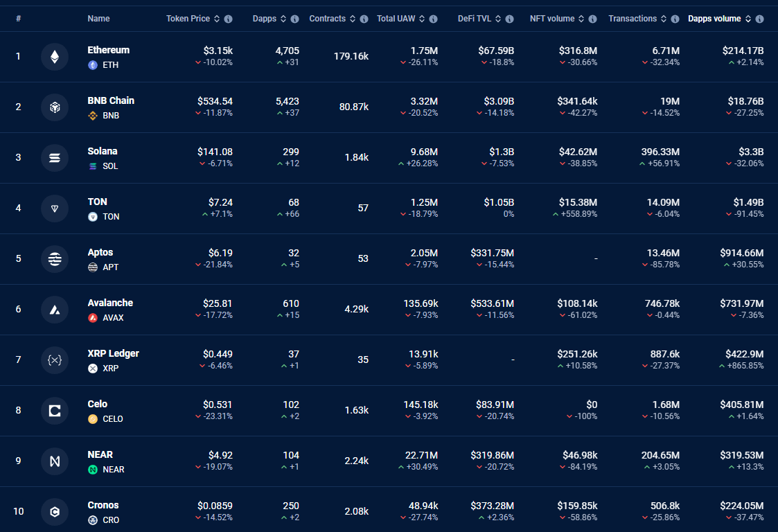778x532 pixels.
Task: Sort table by Contracts arrows
Action: tap(353, 19)
